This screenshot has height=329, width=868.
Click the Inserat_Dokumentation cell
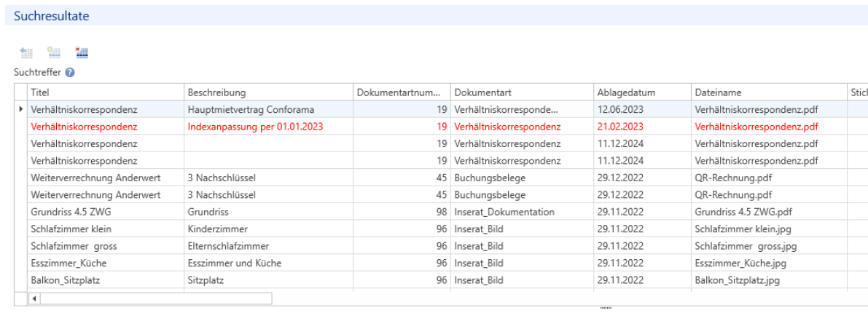tap(522, 212)
